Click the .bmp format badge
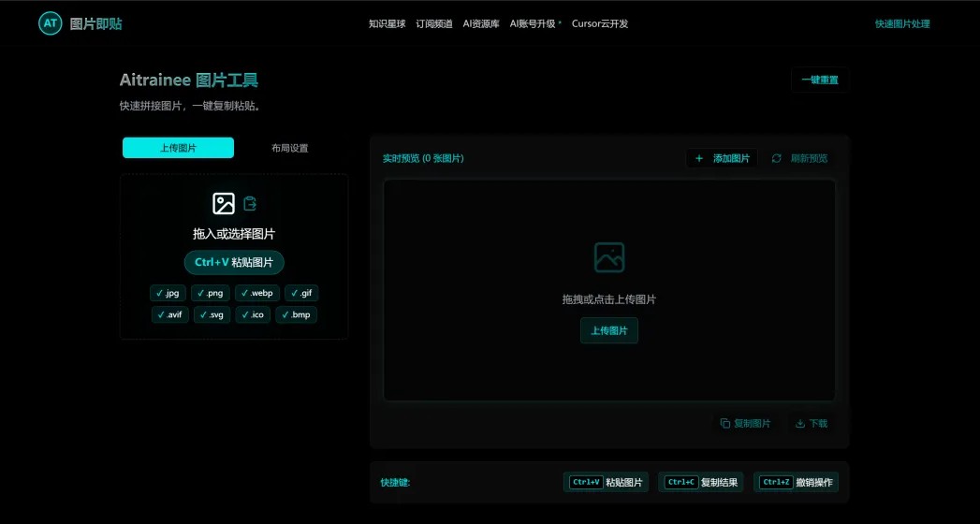The height and width of the screenshot is (524, 980). 297,314
